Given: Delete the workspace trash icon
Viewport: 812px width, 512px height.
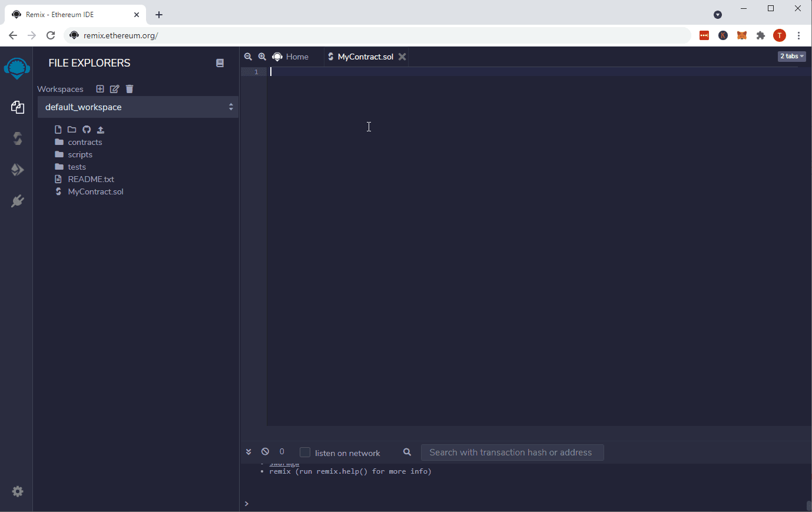Looking at the screenshot, I should coord(130,89).
